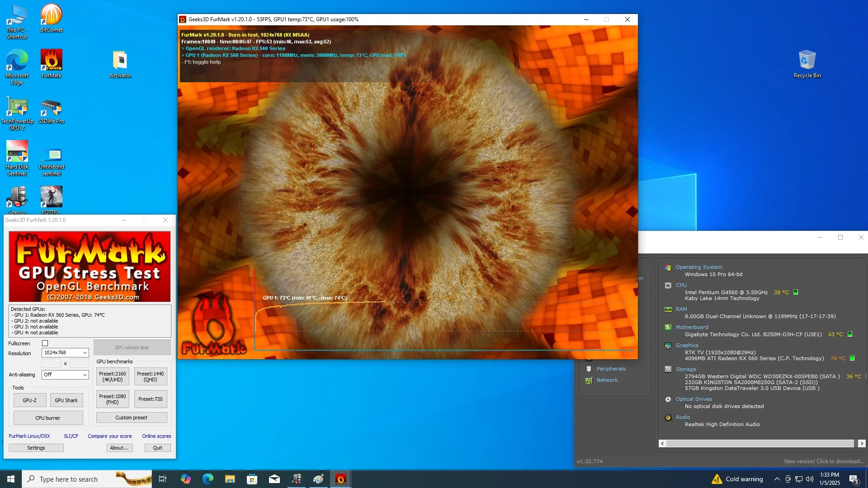
Task: Open Task View from the taskbar
Action: tap(163, 479)
